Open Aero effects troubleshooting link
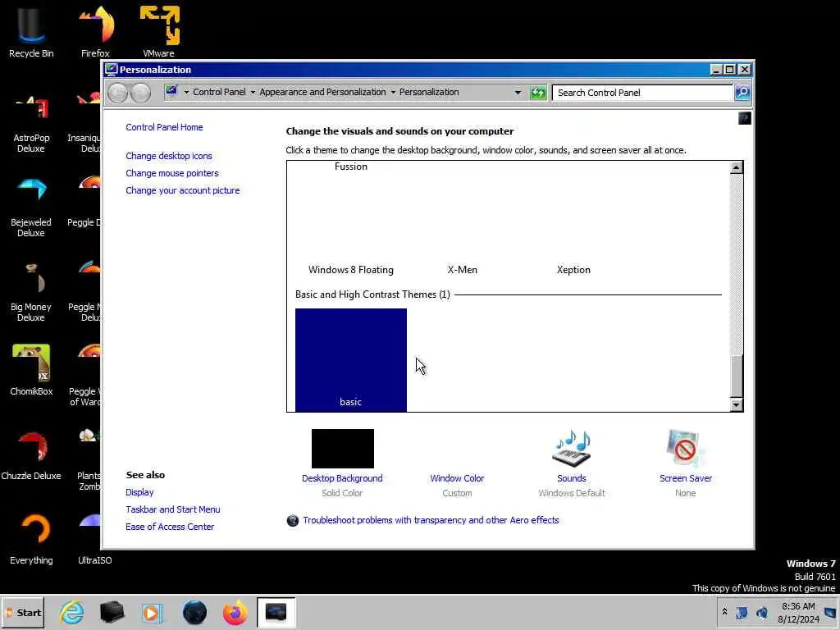This screenshot has height=630, width=840. pos(431,520)
